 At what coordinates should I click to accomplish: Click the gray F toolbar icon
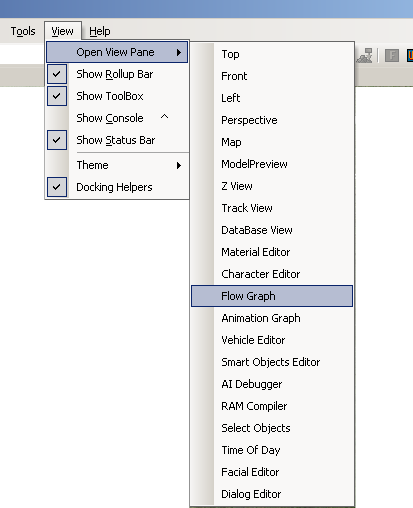coord(392,55)
